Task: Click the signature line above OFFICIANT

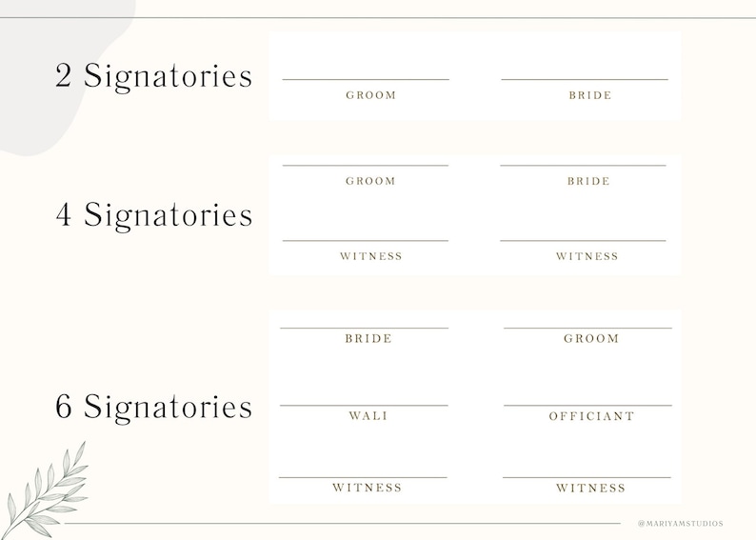Action: click(x=587, y=406)
